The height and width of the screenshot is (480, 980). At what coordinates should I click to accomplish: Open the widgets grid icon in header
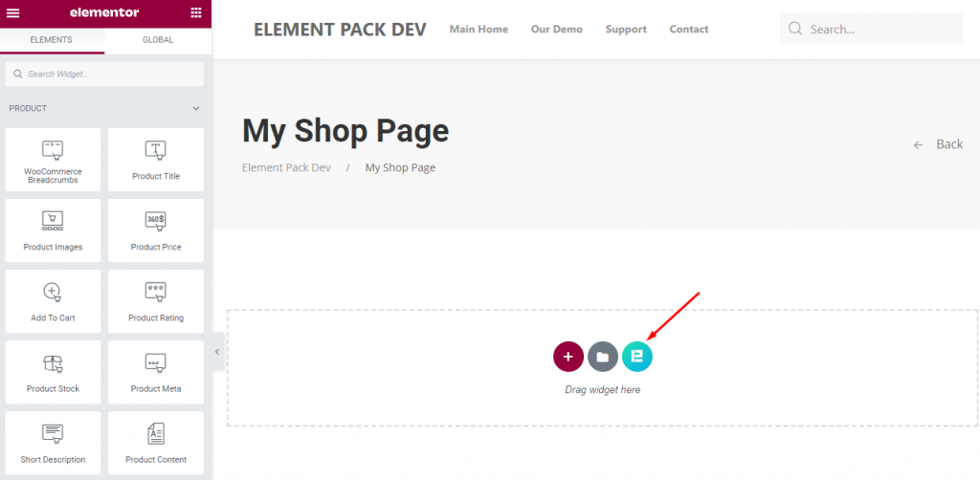pyautogui.click(x=195, y=12)
